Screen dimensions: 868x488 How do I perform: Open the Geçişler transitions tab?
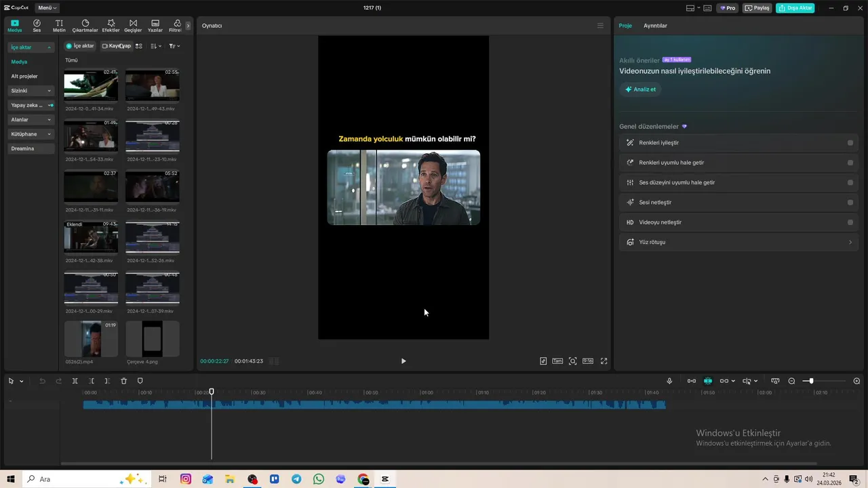[133, 26]
